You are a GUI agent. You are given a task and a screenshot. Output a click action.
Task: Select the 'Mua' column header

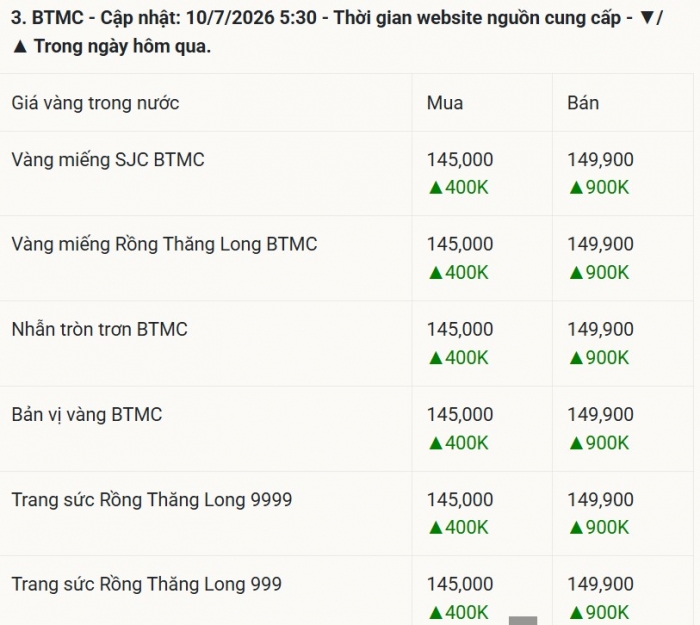[x=445, y=103]
